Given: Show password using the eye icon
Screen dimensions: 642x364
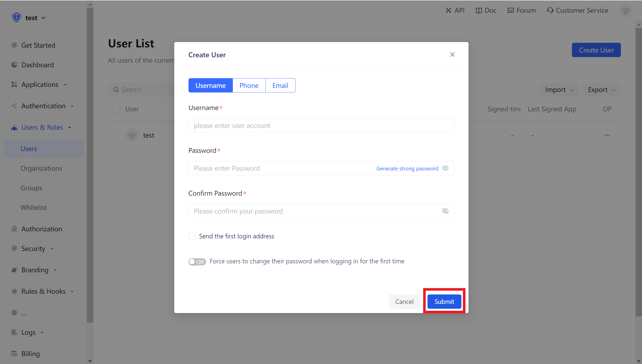Looking at the screenshot, I should pos(445,168).
